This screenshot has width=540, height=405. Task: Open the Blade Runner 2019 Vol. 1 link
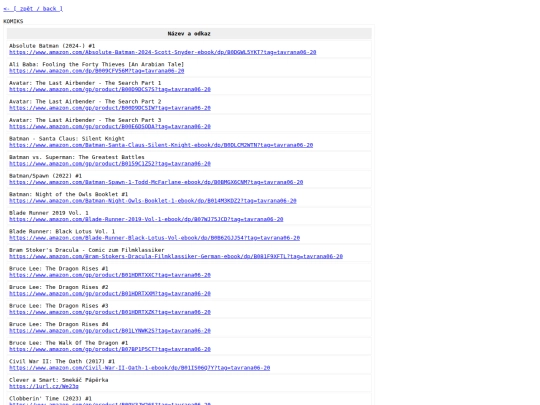[146, 219]
